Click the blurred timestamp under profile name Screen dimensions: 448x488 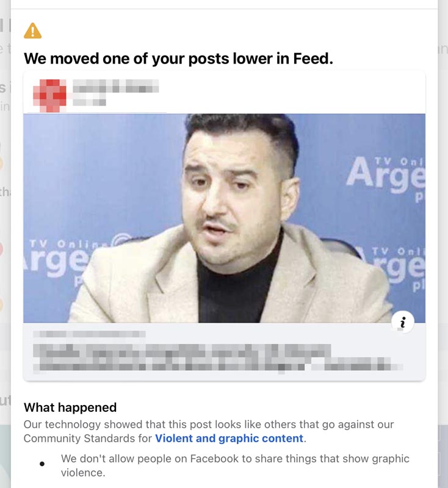coord(89,102)
